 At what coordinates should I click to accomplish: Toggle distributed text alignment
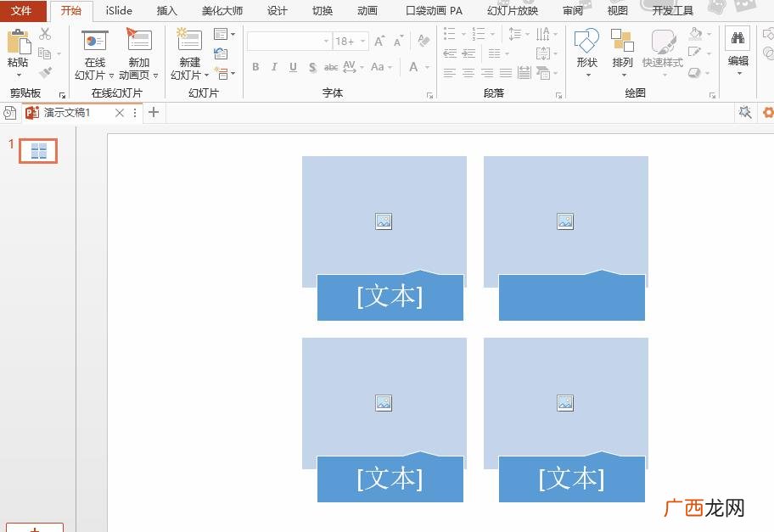[524, 73]
